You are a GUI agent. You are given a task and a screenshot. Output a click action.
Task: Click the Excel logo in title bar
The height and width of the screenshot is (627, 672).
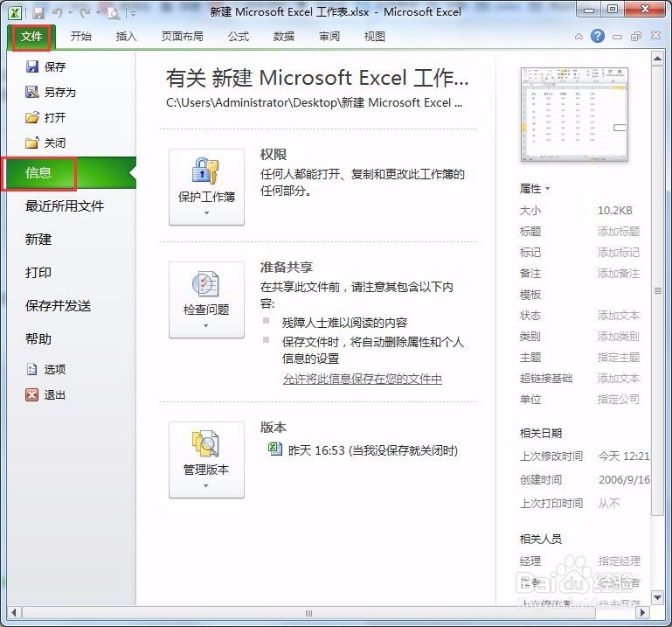[x=15, y=13]
